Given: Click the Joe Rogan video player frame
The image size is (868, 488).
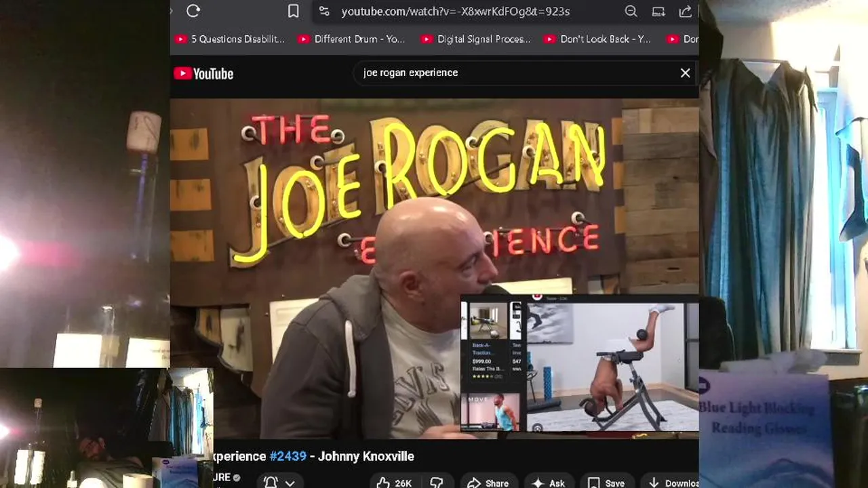Looking at the screenshot, I should coord(434,269).
